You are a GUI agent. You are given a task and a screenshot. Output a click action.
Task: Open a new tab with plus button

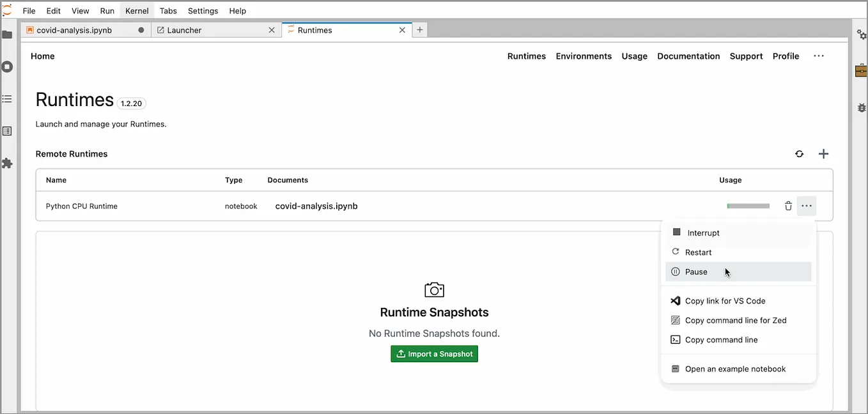[419, 29]
